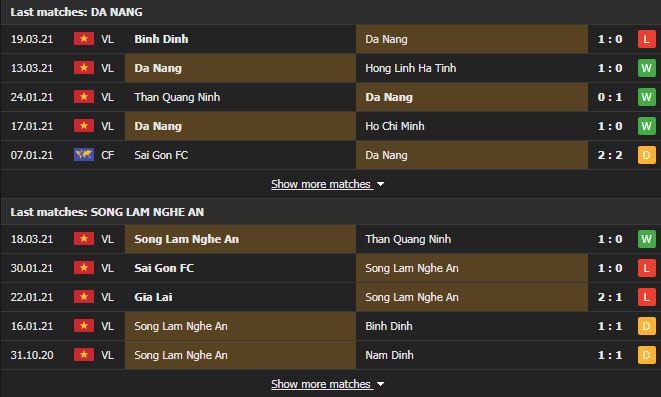The height and width of the screenshot is (397, 661).
Task: Open Hong Linh Ha Tinh team link
Action: (411, 68)
